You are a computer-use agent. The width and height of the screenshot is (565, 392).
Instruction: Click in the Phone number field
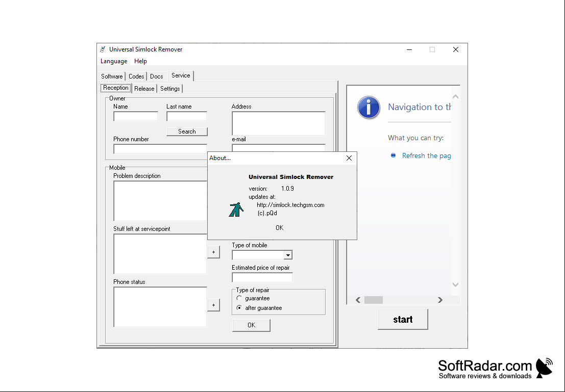click(x=160, y=149)
